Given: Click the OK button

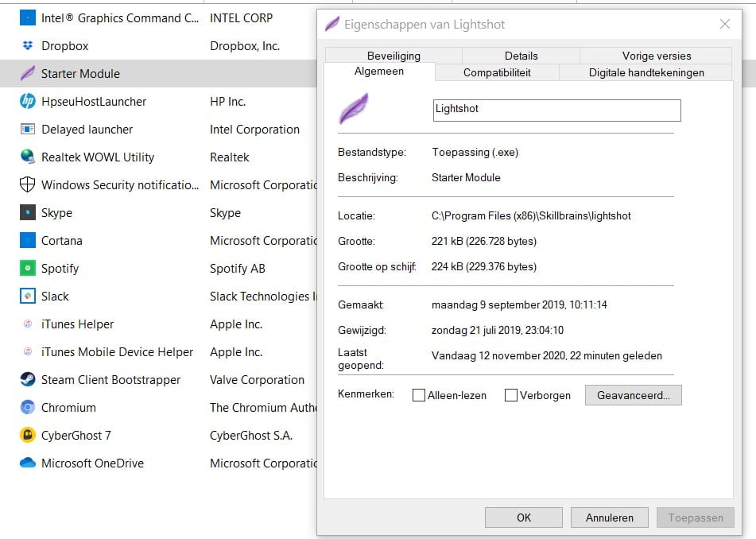Looking at the screenshot, I should tap(524, 518).
